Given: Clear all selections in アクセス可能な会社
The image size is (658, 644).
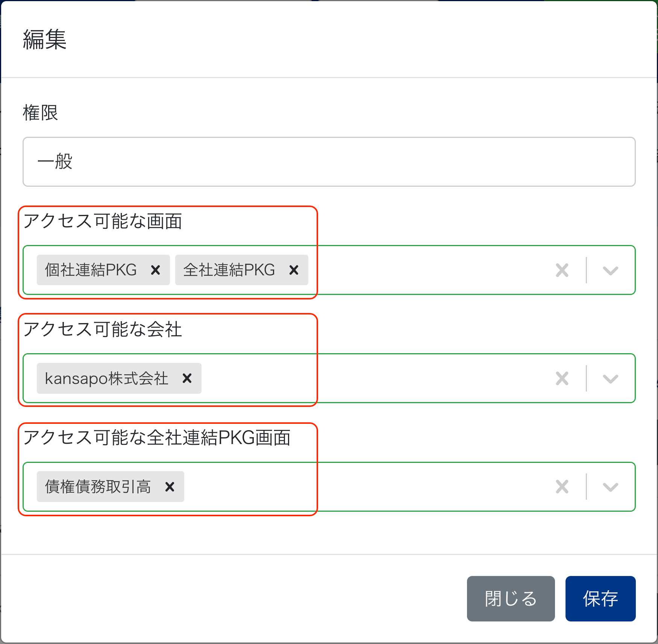Looking at the screenshot, I should coord(562,378).
